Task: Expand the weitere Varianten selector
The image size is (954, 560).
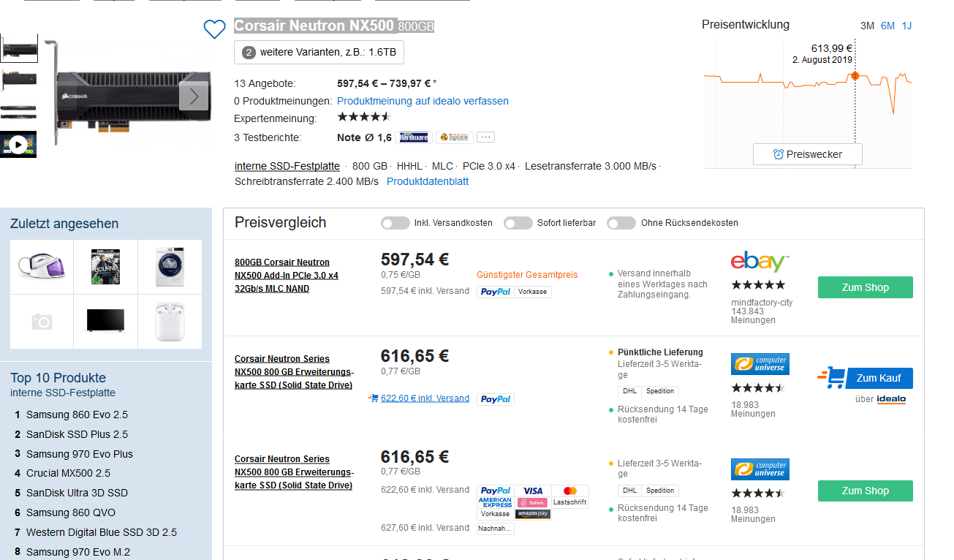Action: (x=319, y=53)
